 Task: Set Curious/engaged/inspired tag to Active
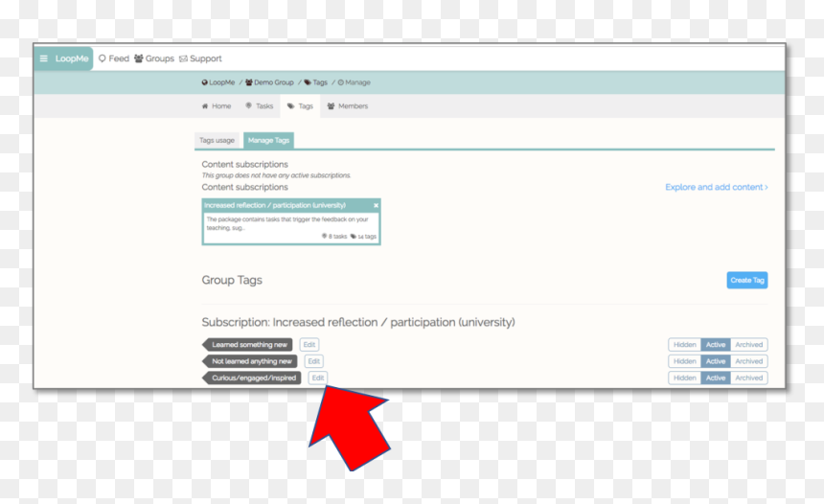(x=715, y=378)
